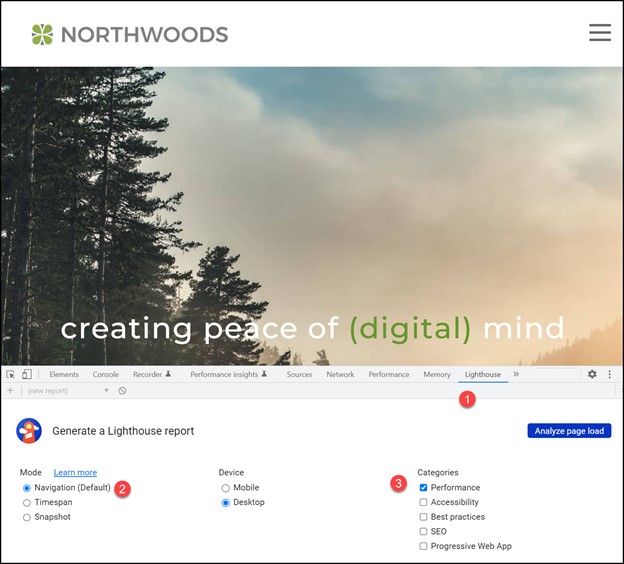Click the Analyze page load button

[569, 431]
